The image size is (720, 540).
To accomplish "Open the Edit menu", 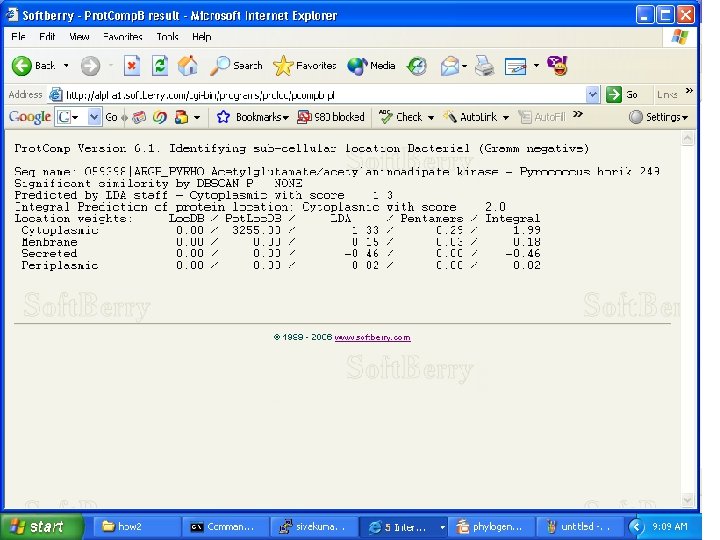I will coord(47,37).
